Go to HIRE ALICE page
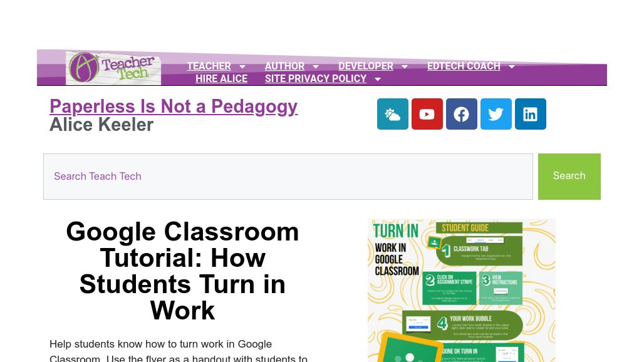This screenshot has height=362, width=644. point(221,78)
